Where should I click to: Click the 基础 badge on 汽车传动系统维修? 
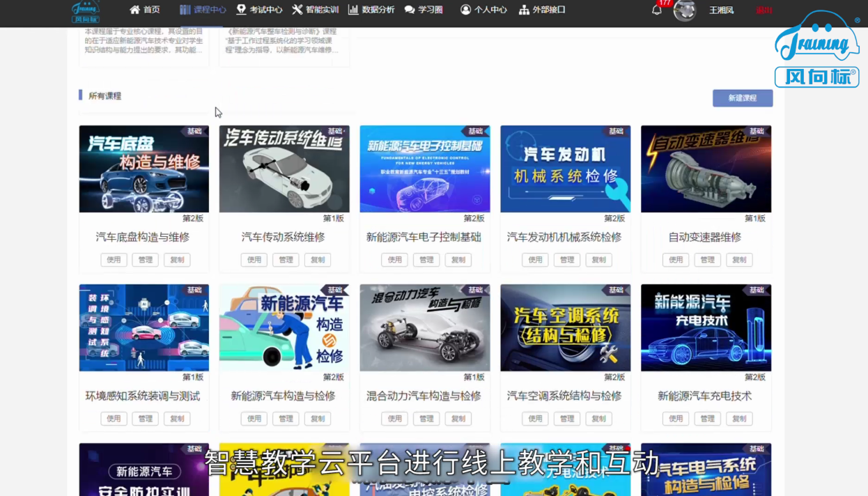click(x=335, y=131)
